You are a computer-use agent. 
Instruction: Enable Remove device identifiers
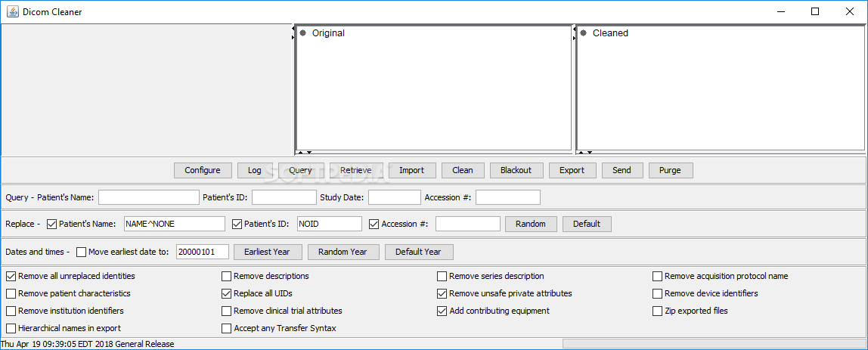click(657, 293)
